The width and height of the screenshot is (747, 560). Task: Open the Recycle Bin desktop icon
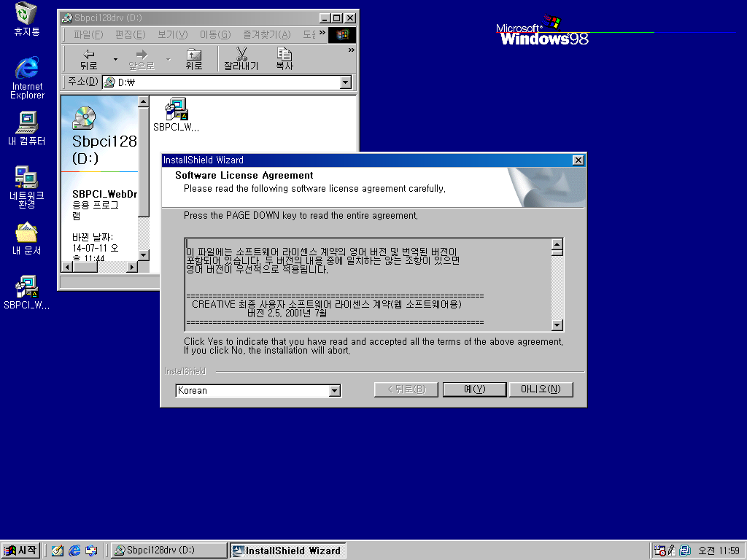27,19
